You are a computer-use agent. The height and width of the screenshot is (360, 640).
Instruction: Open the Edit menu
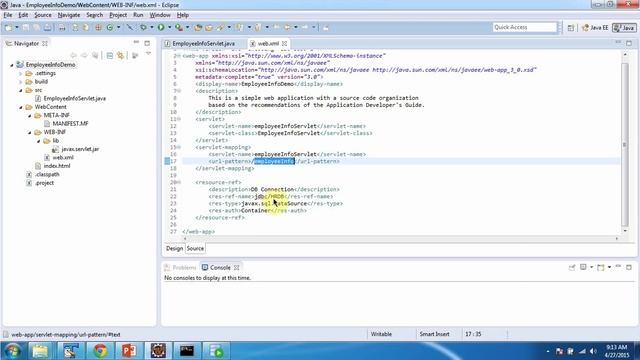[x=23, y=15]
